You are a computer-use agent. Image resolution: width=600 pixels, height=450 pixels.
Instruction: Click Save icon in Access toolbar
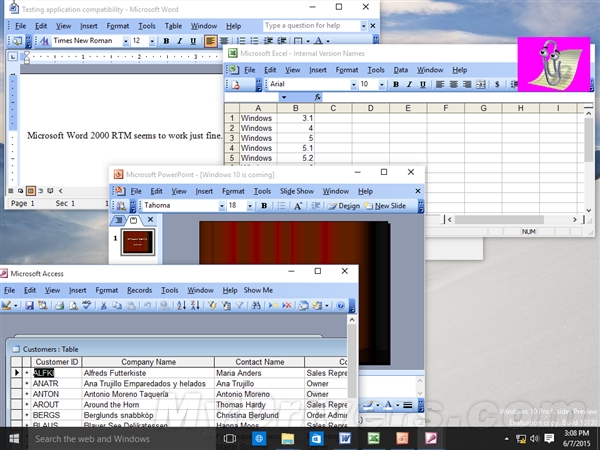click(x=29, y=306)
